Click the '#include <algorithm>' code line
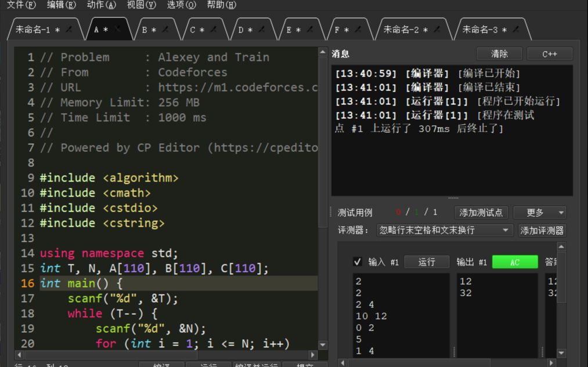 (x=109, y=177)
